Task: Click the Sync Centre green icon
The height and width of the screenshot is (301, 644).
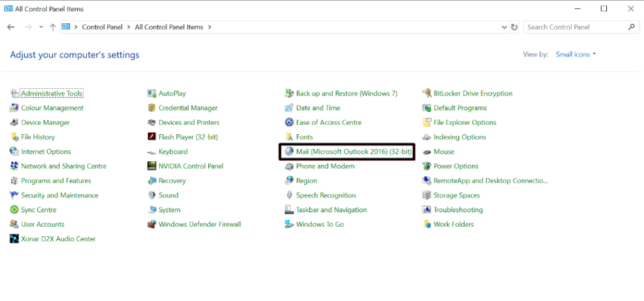Action: click(14, 210)
